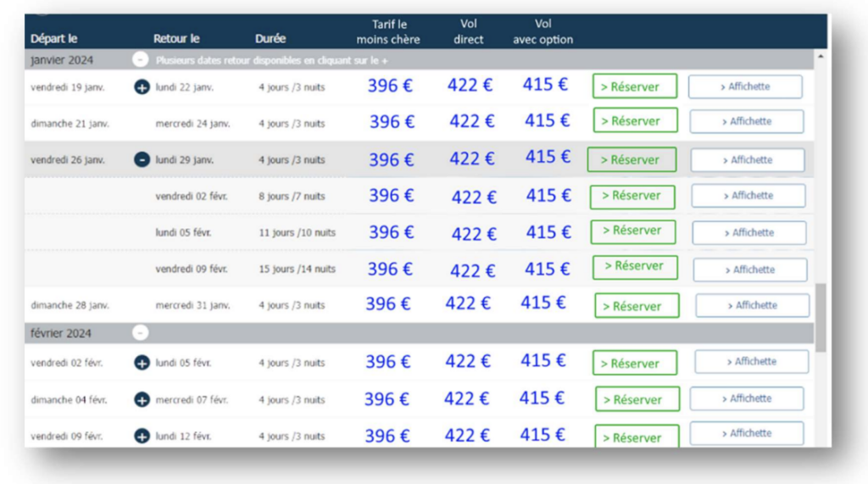Open Affichette for vendredi 19 janv. departure
The height and width of the screenshot is (484, 868).
[745, 86]
